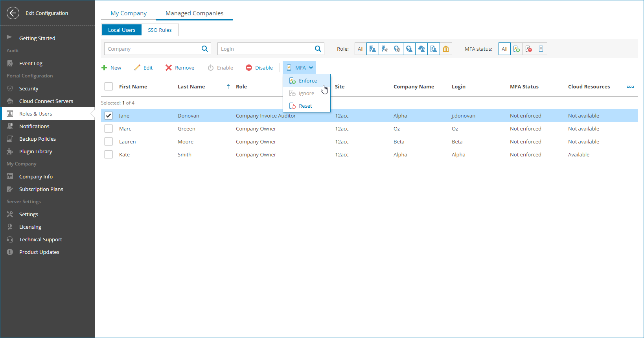Click the Company Info sidebar icon
Viewport: 644px width, 338px height.
coord(10,176)
